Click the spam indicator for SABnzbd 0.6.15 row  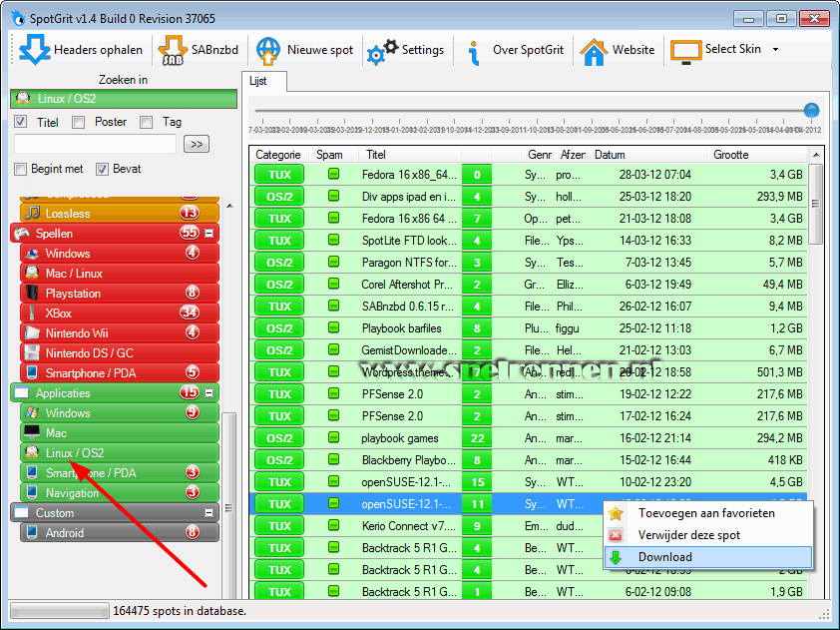[334, 306]
